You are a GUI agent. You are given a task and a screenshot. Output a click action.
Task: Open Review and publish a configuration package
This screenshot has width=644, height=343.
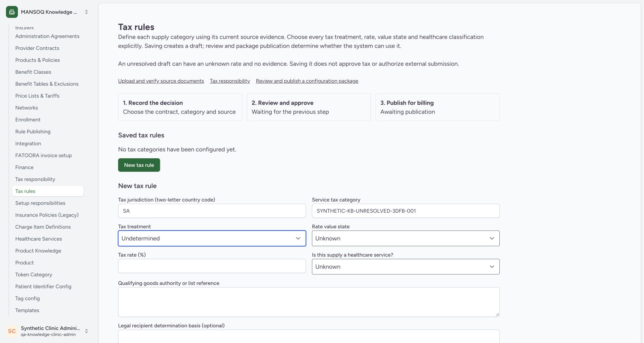307,81
